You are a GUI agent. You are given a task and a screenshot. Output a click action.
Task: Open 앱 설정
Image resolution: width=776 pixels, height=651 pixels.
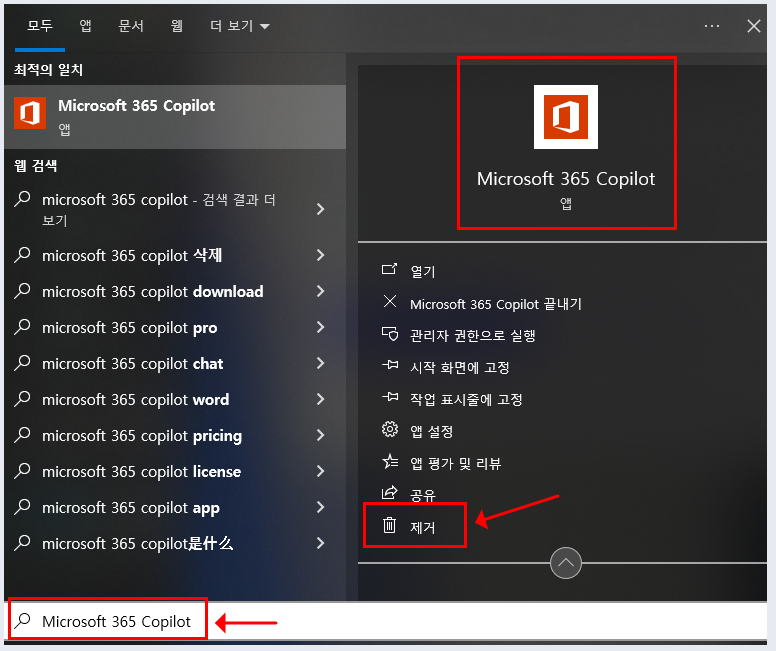pos(432,431)
